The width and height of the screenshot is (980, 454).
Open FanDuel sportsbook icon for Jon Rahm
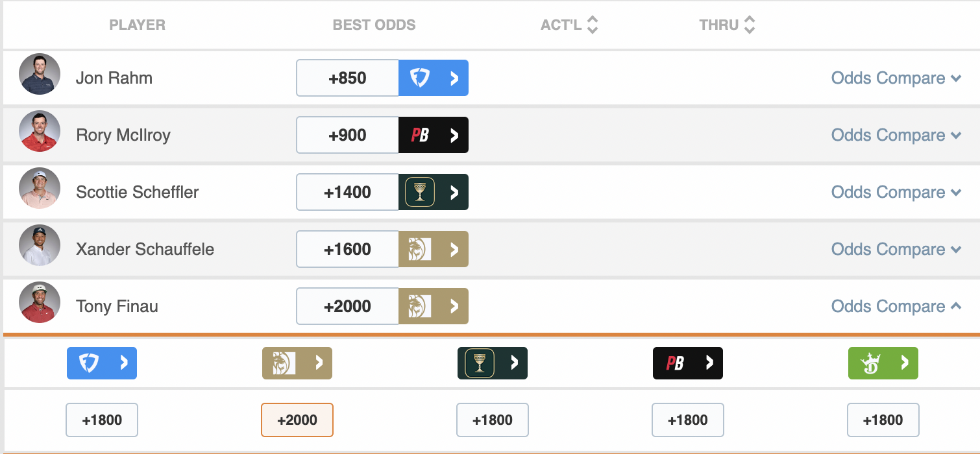[x=434, y=78]
